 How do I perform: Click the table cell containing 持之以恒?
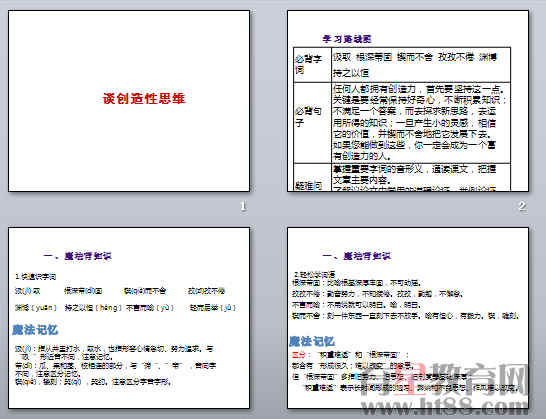click(421, 65)
